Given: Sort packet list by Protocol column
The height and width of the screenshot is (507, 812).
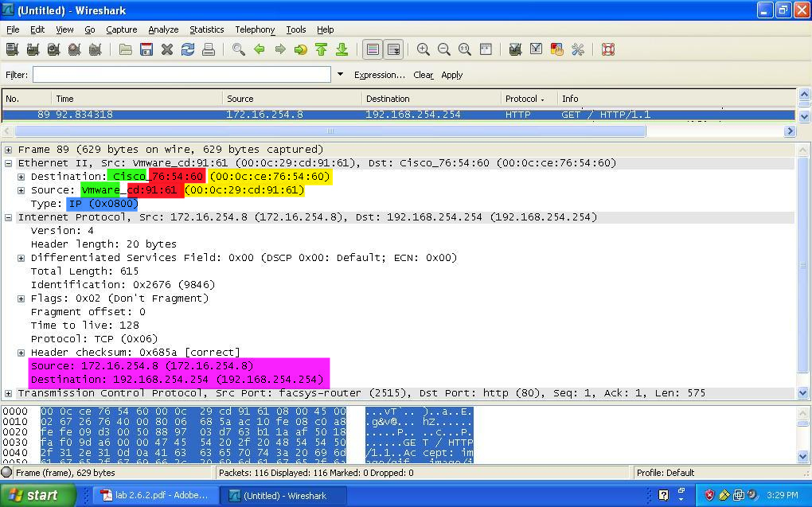Looking at the screenshot, I should click(529, 99).
